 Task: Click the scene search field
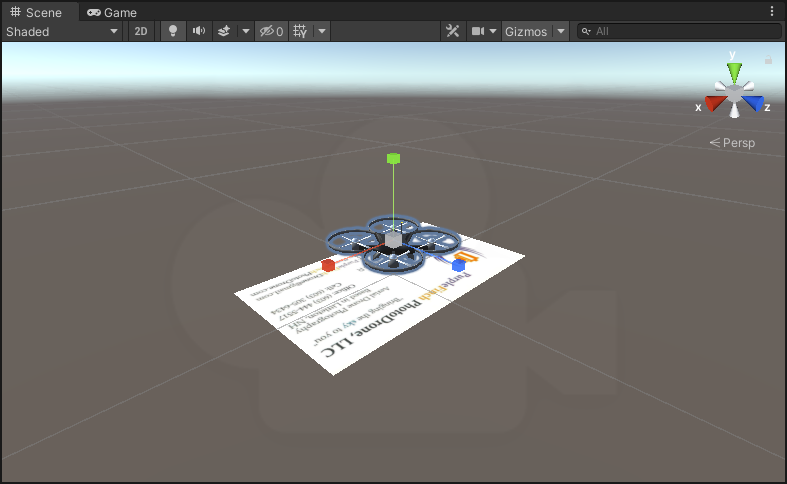[680, 32]
